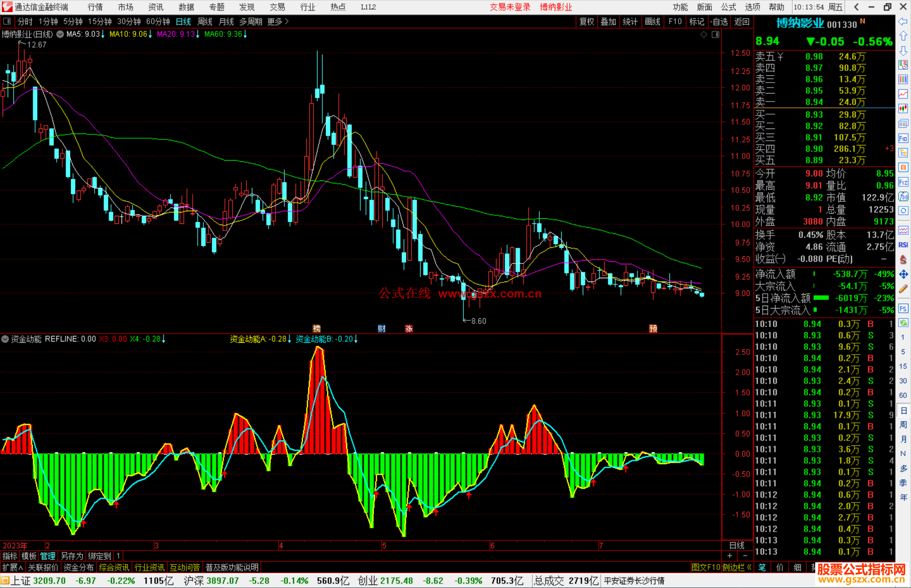The image size is (911, 588).
Task: Click the RSI indicator sidebar icon
Action: tap(903, 245)
